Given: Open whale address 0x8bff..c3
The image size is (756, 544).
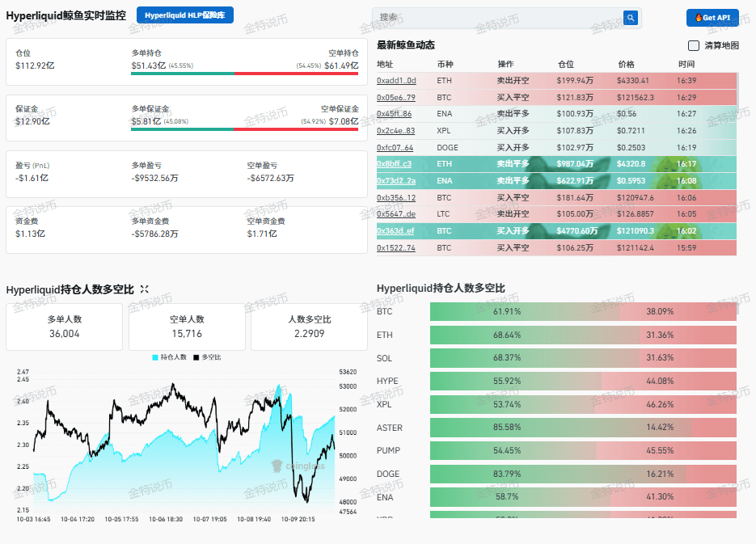Looking at the screenshot, I should point(394,164).
